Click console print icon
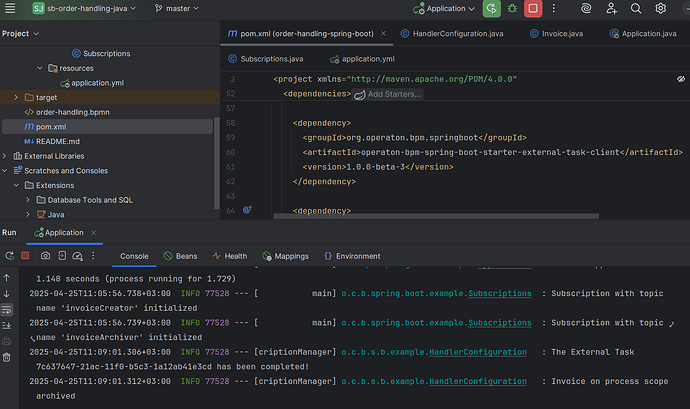690x409 pixels. (7, 341)
